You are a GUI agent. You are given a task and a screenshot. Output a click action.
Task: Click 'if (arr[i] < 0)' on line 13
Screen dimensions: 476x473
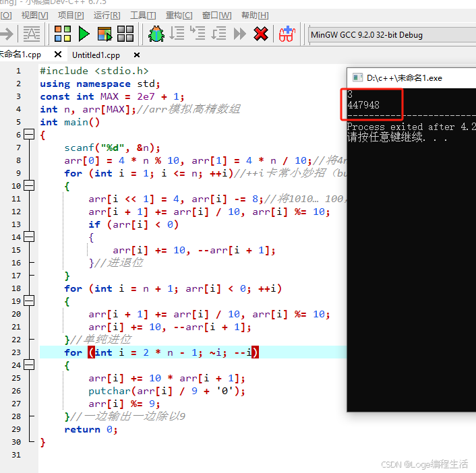click(133, 224)
